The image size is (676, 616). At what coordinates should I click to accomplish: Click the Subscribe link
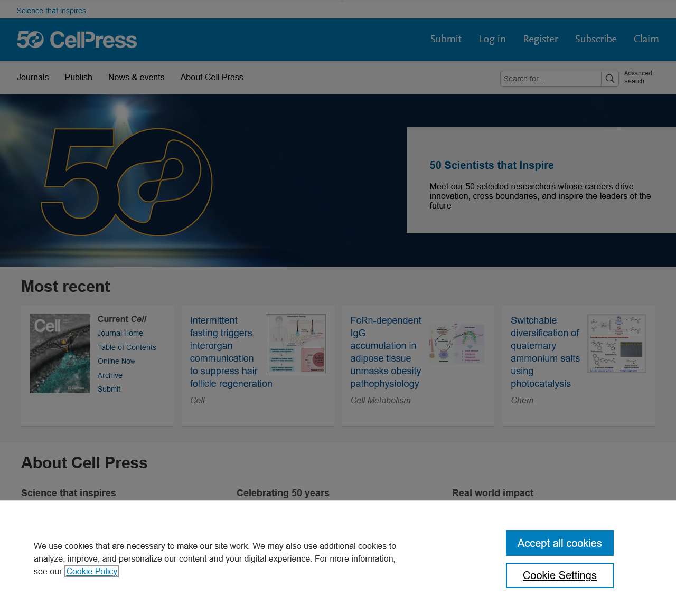(x=596, y=39)
